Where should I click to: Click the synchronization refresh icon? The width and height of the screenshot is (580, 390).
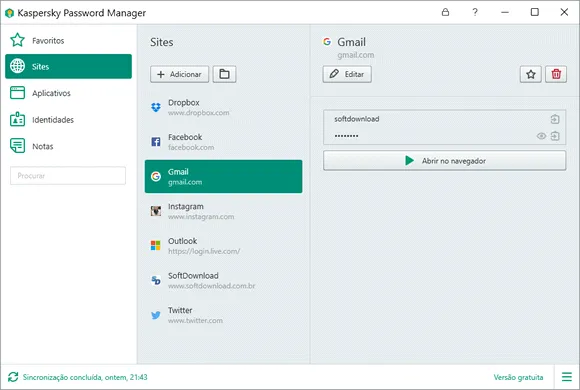[13, 377]
